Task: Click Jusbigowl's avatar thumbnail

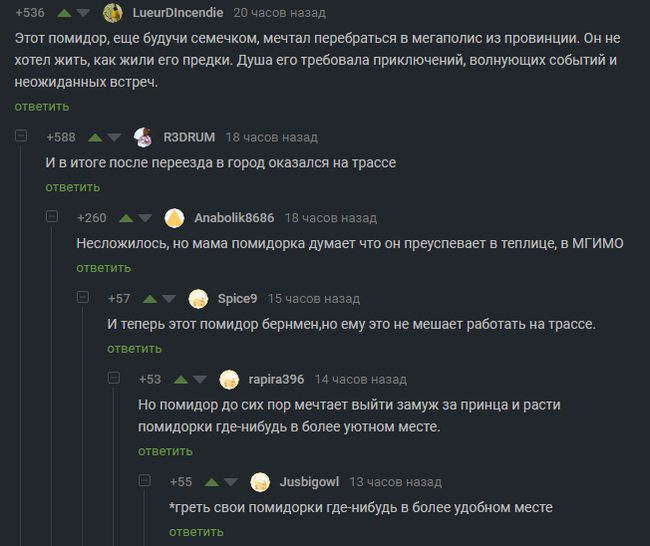Action: [x=260, y=482]
